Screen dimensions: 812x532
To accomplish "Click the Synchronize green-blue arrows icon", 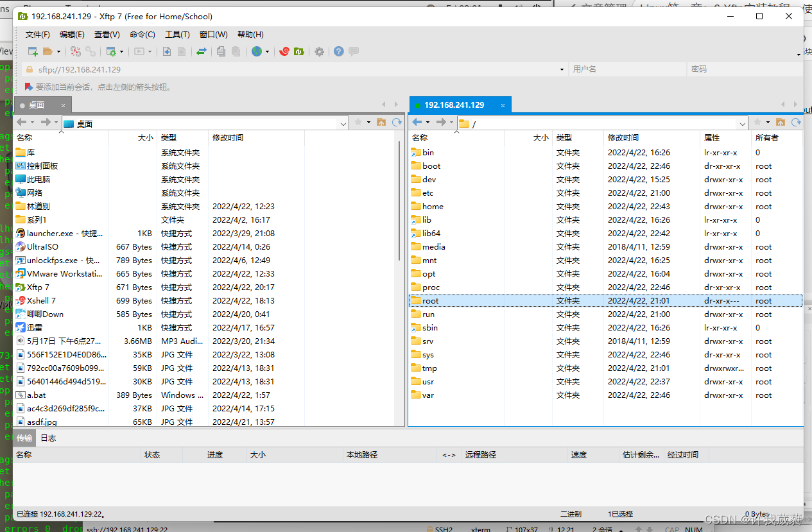I will click(x=201, y=51).
